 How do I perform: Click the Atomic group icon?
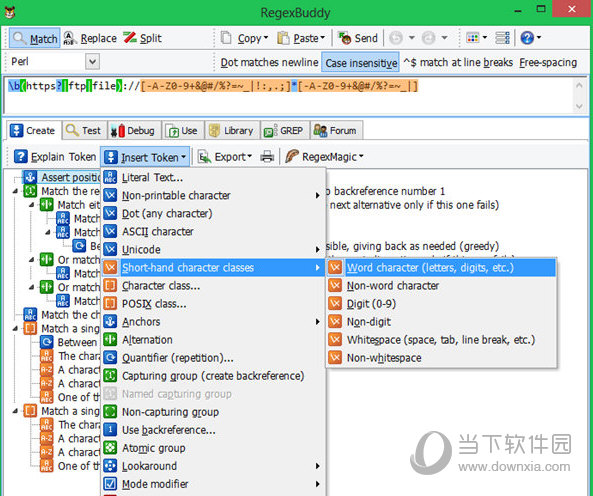pos(110,448)
